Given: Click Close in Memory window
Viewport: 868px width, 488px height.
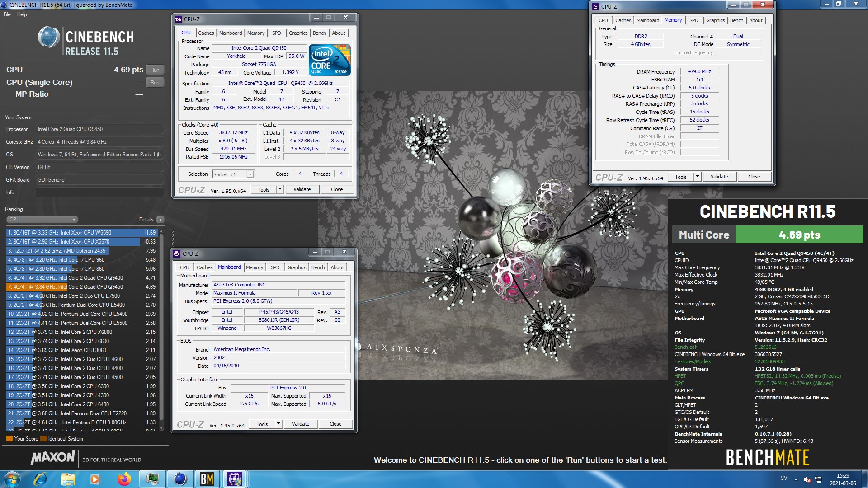Looking at the screenshot, I should (x=754, y=177).
